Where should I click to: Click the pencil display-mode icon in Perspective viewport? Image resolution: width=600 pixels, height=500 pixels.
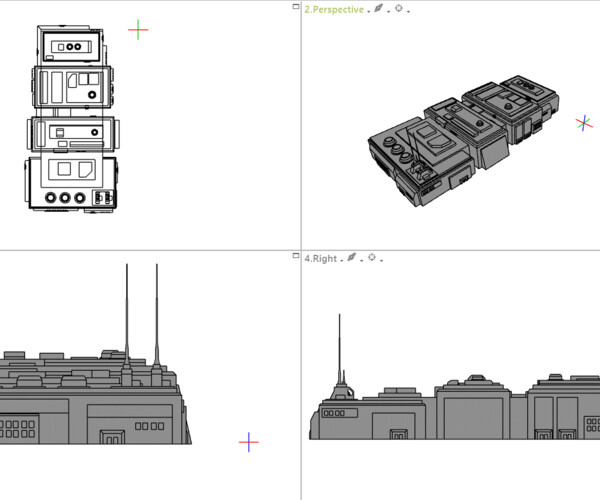378,8
